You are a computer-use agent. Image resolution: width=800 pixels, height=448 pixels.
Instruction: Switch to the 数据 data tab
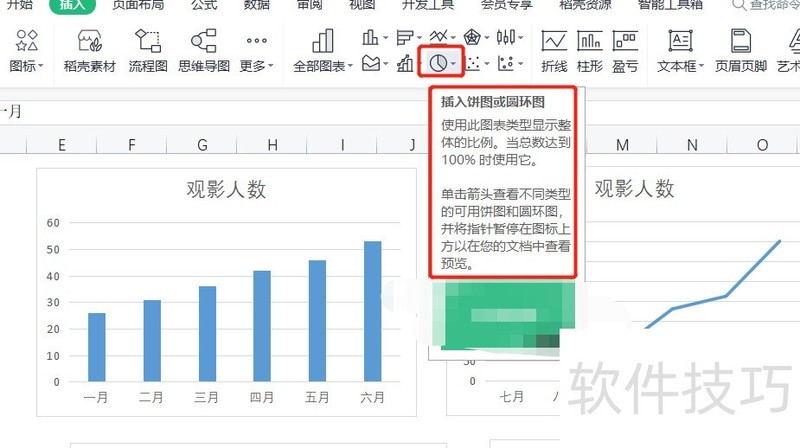pos(256,5)
